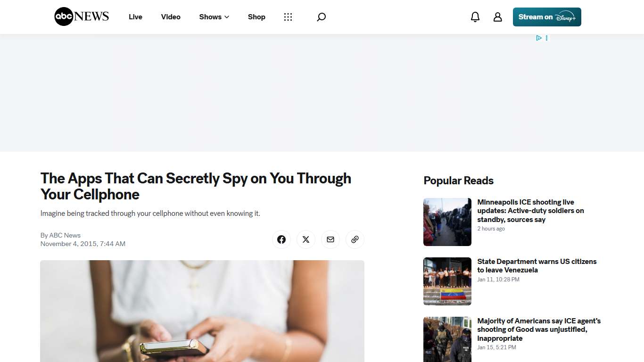Viewport: 644px width, 362px height.
Task: Open the search magnifier icon
Action: [321, 17]
